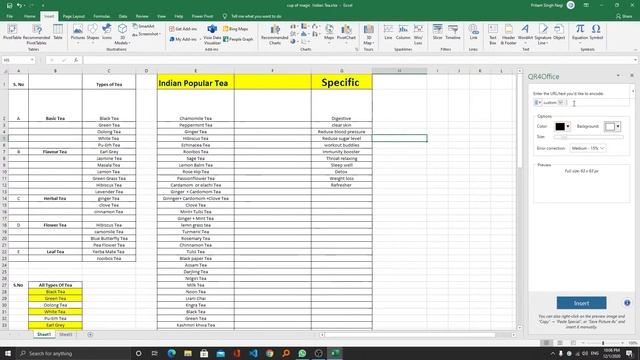
Task: Insert a Link
Action: [473, 32]
